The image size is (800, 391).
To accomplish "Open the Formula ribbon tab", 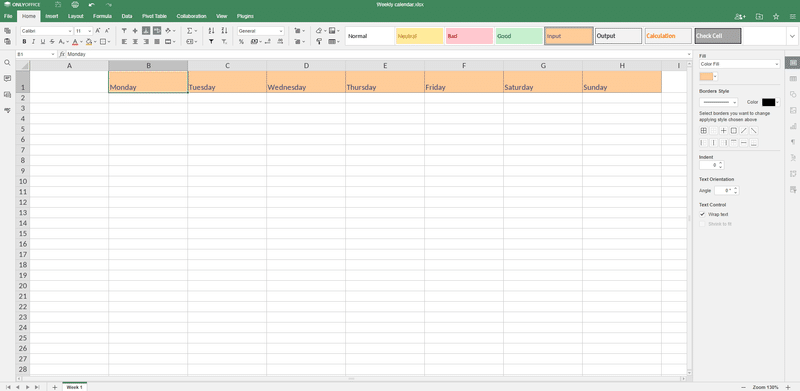I will [102, 16].
